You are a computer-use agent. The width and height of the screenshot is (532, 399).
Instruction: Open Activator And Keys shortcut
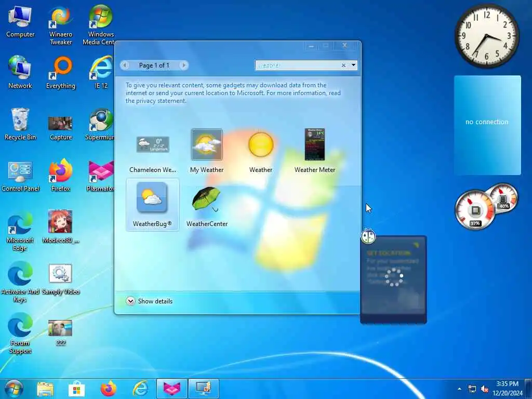[20, 282]
